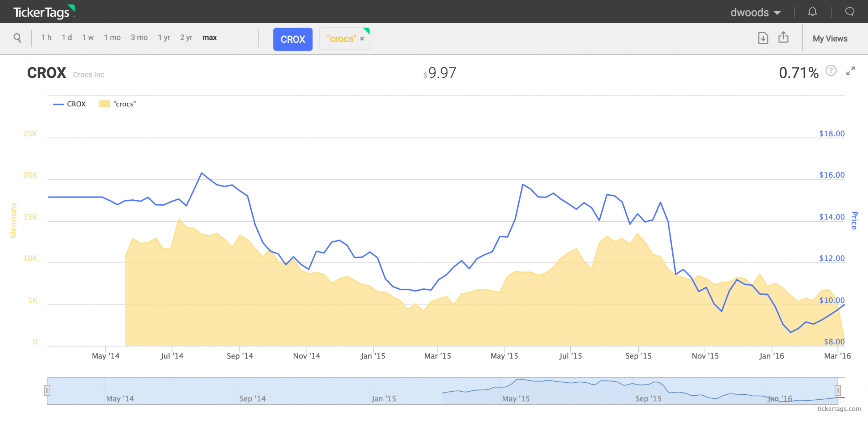Screen dimensions: 868x421
Task: Select the 1 yr time range
Action: click(164, 37)
